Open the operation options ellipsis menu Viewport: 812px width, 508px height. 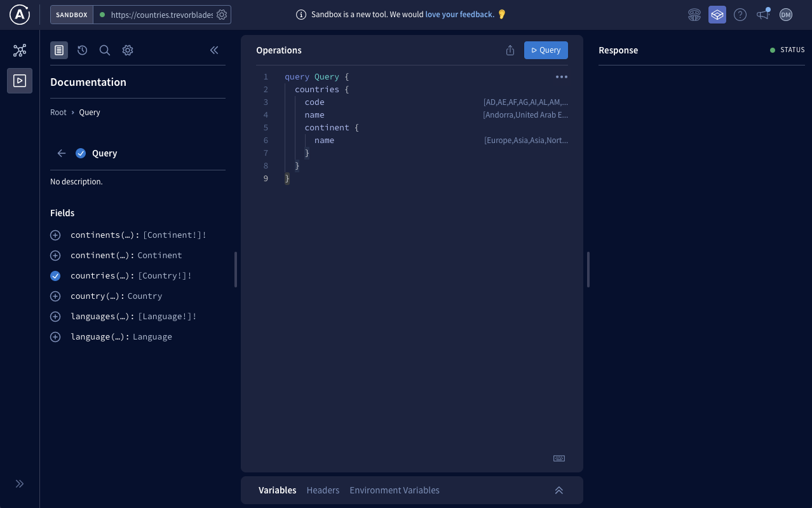point(561,76)
